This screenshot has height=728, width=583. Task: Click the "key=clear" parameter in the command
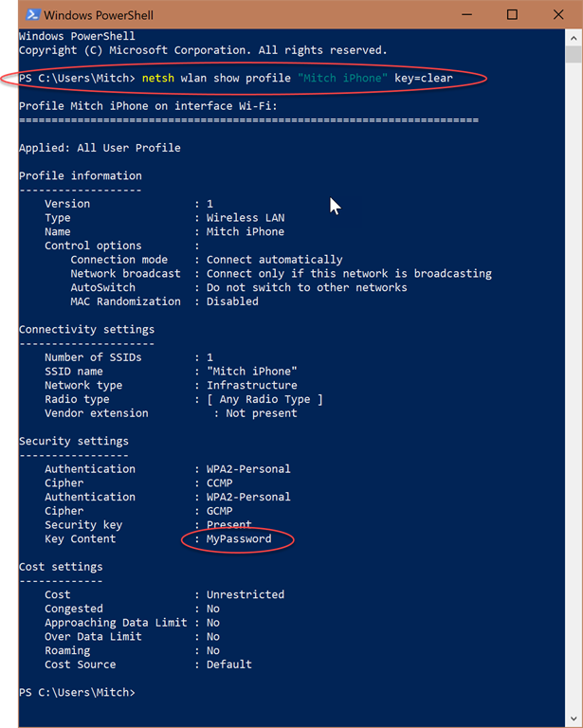424,77
